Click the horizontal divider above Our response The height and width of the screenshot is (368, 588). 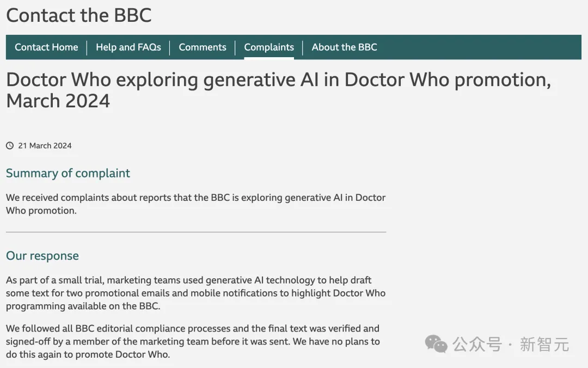(x=196, y=232)
